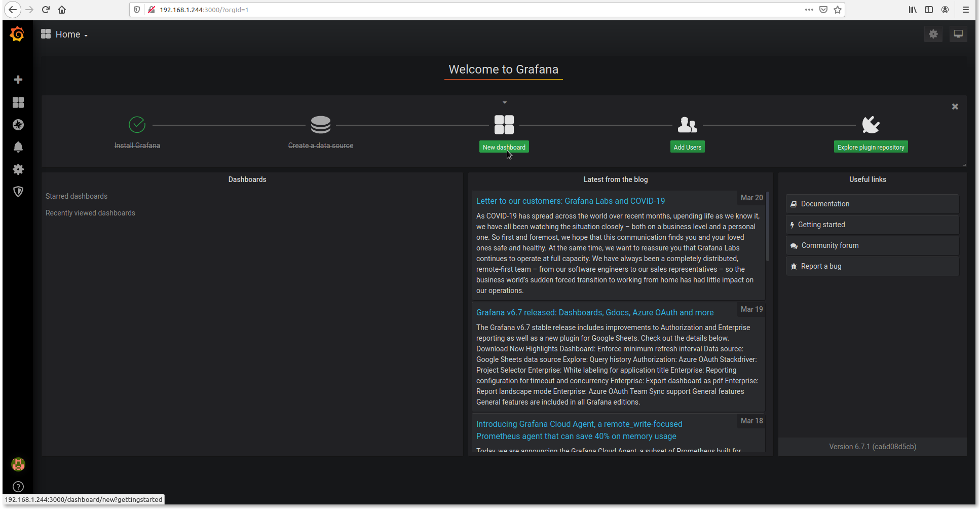Image resolution: width=980 pixels, height=509 pixels.
Task: Open the Grafana Cloud Agent blog post
Action: tap(579, 430)
